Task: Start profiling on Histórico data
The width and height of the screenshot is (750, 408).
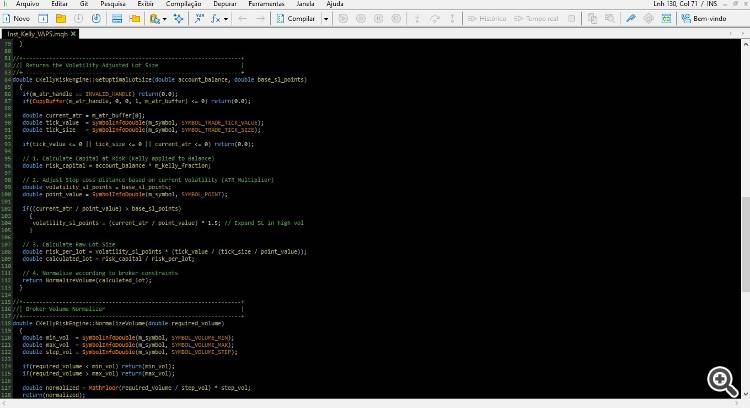Action: 487,19
